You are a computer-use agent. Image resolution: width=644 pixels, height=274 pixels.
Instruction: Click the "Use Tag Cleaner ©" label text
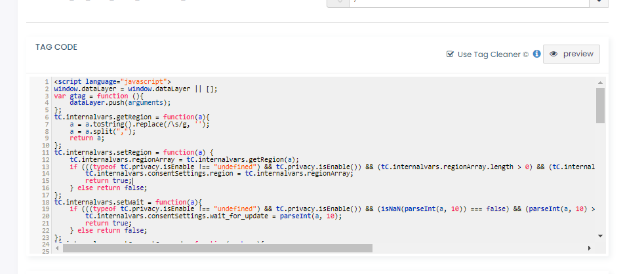pos(493,54)
